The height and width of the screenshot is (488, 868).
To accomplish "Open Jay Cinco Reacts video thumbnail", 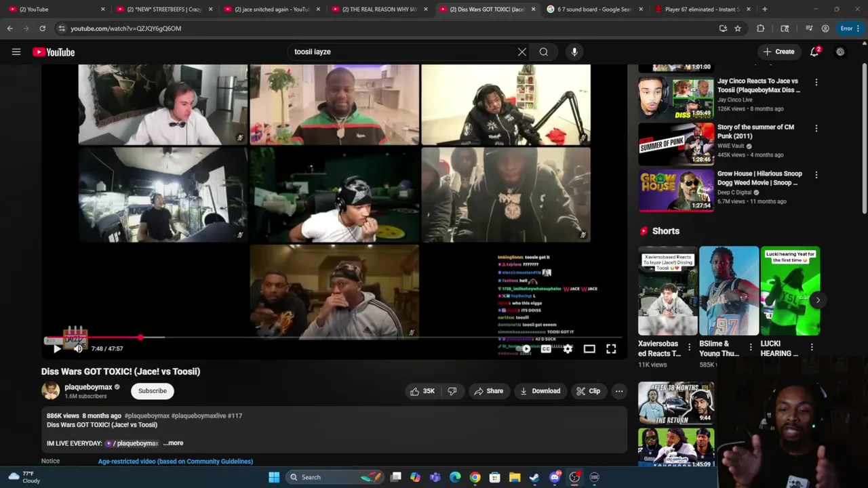I will pos(676,98).
